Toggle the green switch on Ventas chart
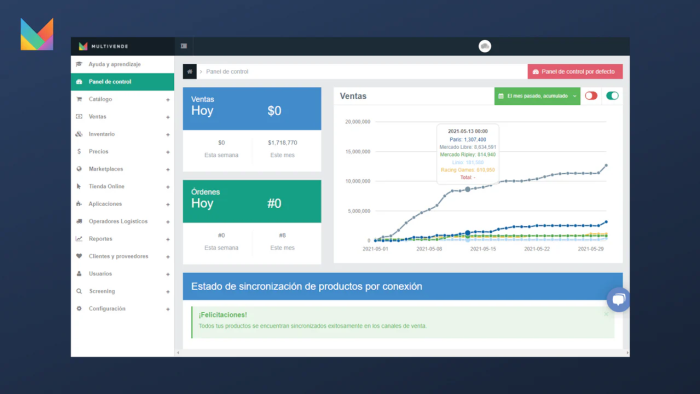700x394 pixels. click(x=612, y=96)
